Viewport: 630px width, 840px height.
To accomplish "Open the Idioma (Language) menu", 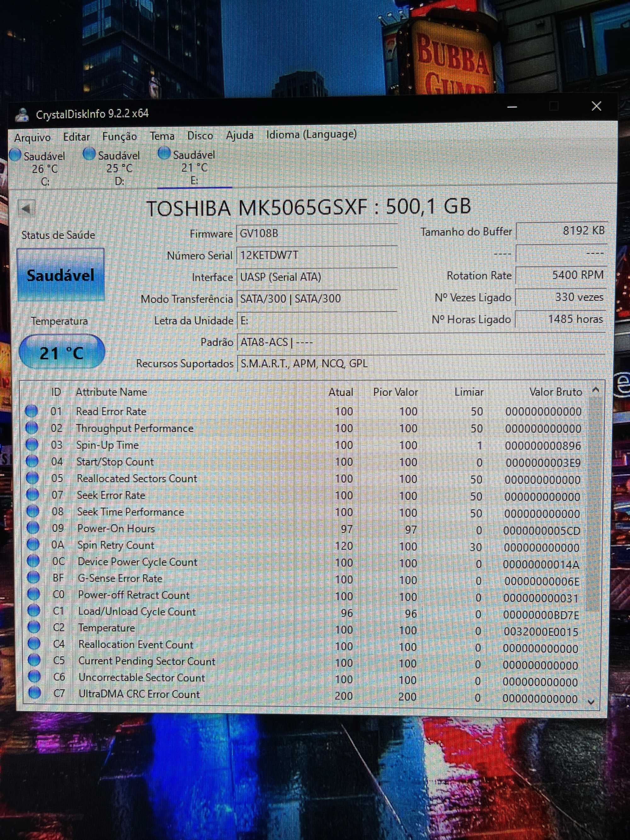I will 311,134.
